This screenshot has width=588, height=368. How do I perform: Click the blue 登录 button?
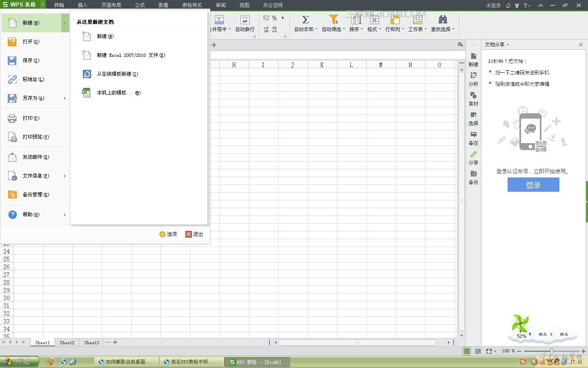[533, 185]
